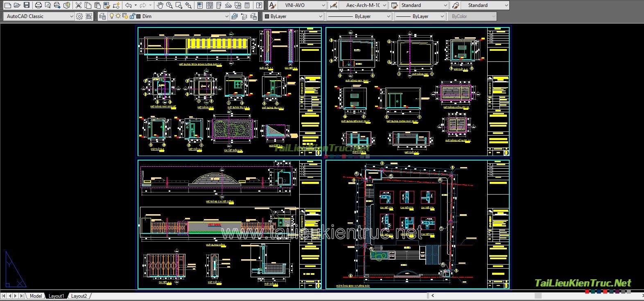Expand the Redo history dropdown arrow
This screenshot has height=301, width=644.
pyautogui.click(x=150, y=5)
